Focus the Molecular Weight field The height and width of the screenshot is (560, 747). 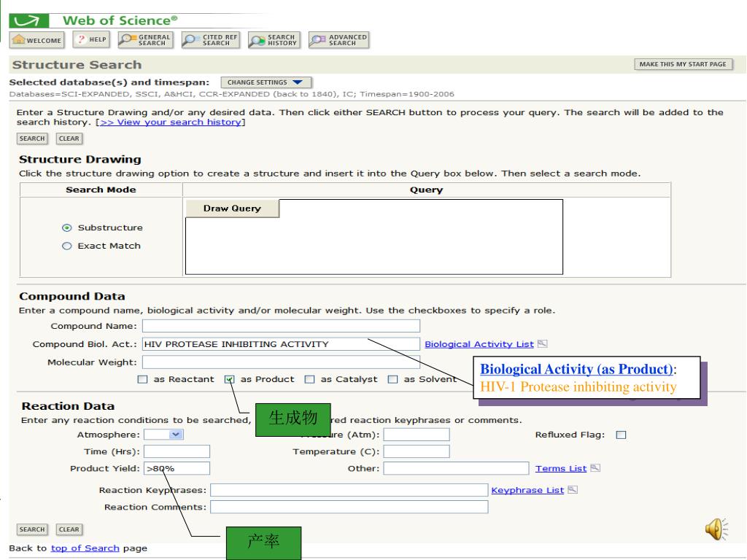pyautogui.click(x=281, y=362)
